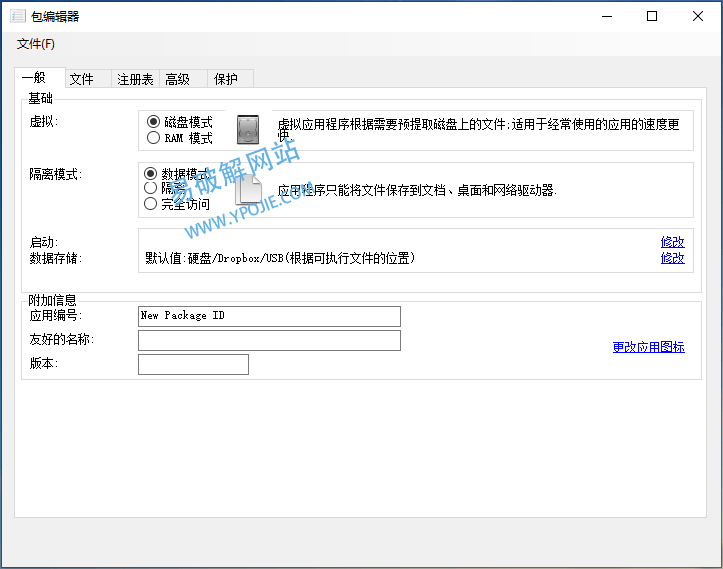The image size is (723, 569).
Task: Focus the 友好的名称 text box
Action: (269, 341)
